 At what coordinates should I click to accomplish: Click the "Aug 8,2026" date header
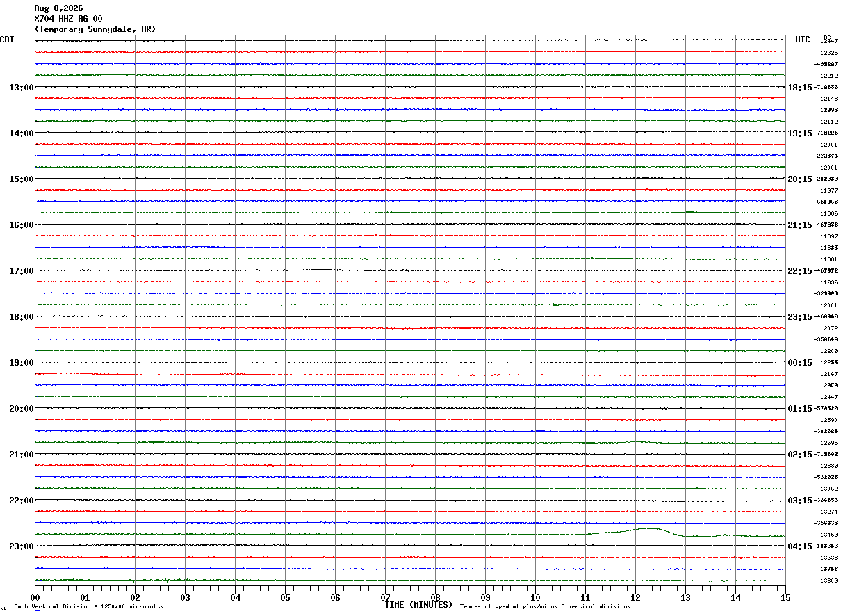(x=59, y=8)
